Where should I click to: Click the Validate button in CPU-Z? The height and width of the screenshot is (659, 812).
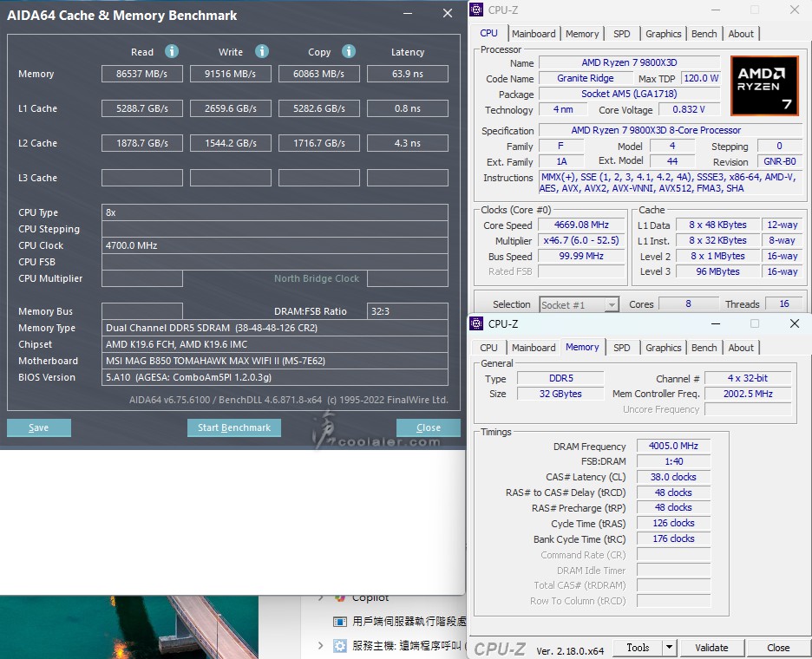click(711, 648)
